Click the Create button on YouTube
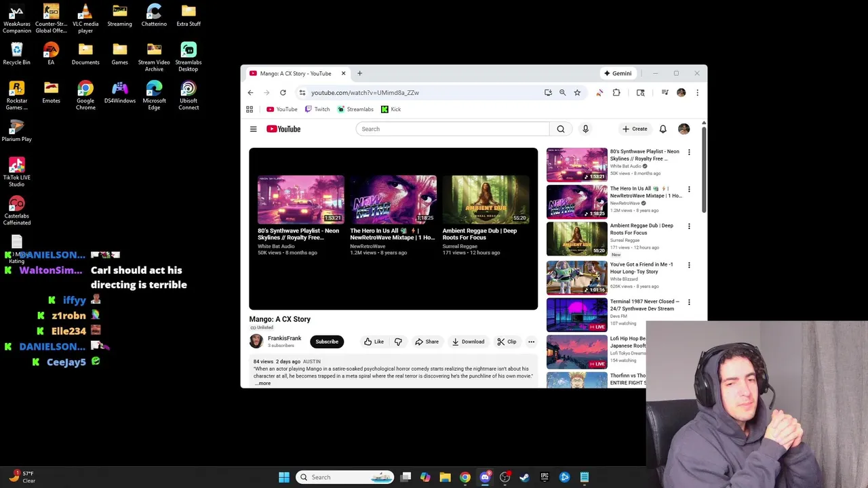 (635, 129)
